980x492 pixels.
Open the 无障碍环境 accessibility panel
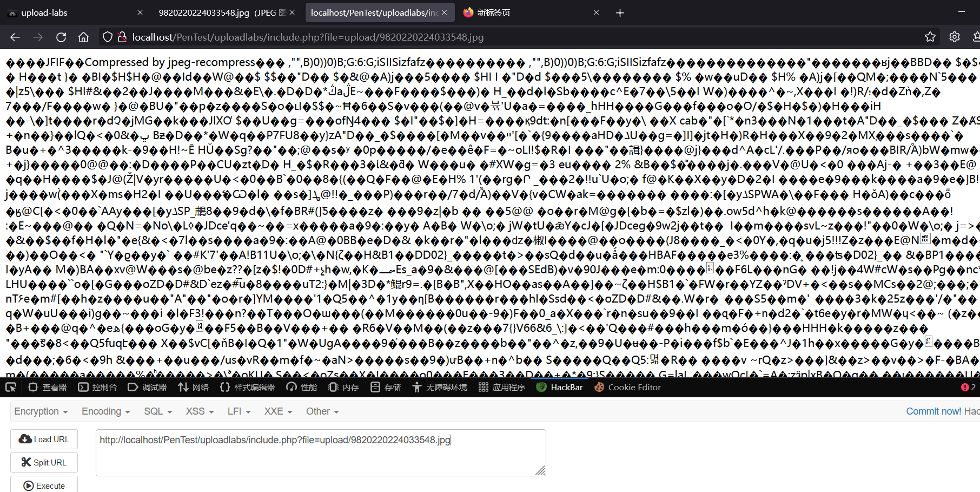[x=440, y=387]
